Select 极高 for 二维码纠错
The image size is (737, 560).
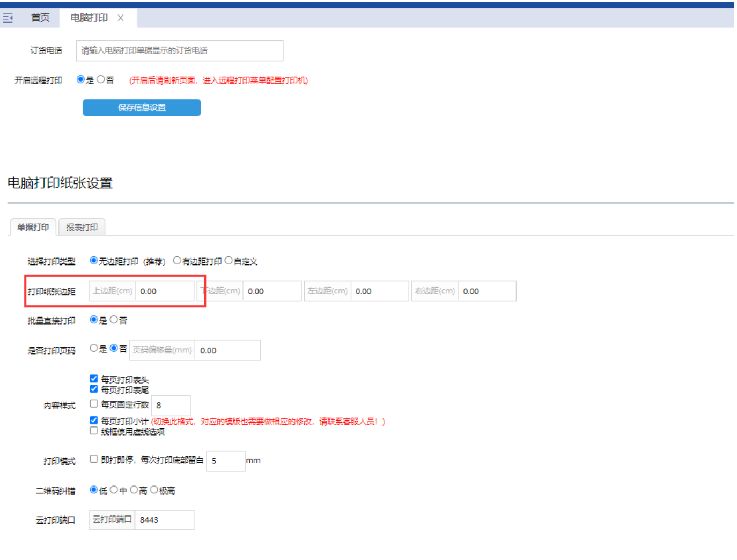click(x=154, y=490)
